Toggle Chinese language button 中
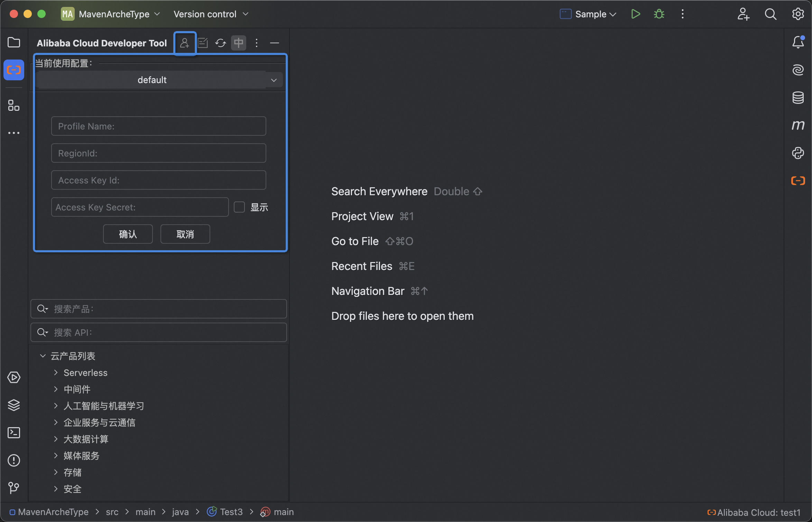Image resolution: width=812 pixels, height=522 pixels. tap(239, 43)
